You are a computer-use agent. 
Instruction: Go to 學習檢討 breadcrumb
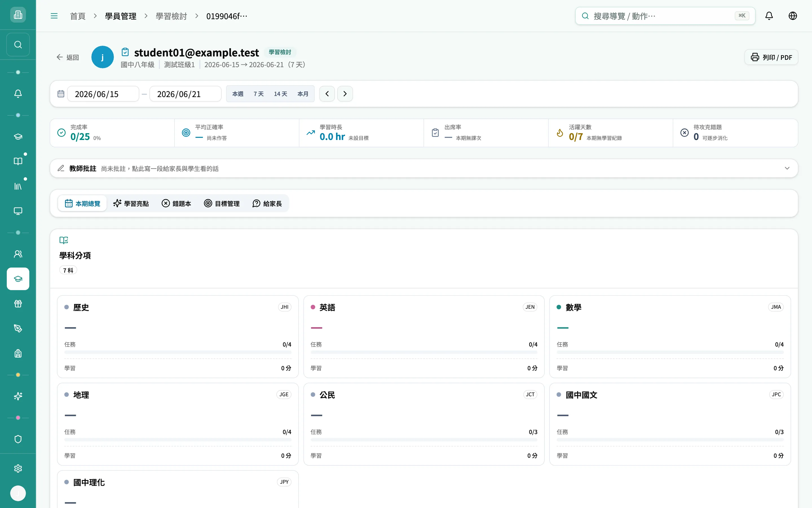[171, 16]
